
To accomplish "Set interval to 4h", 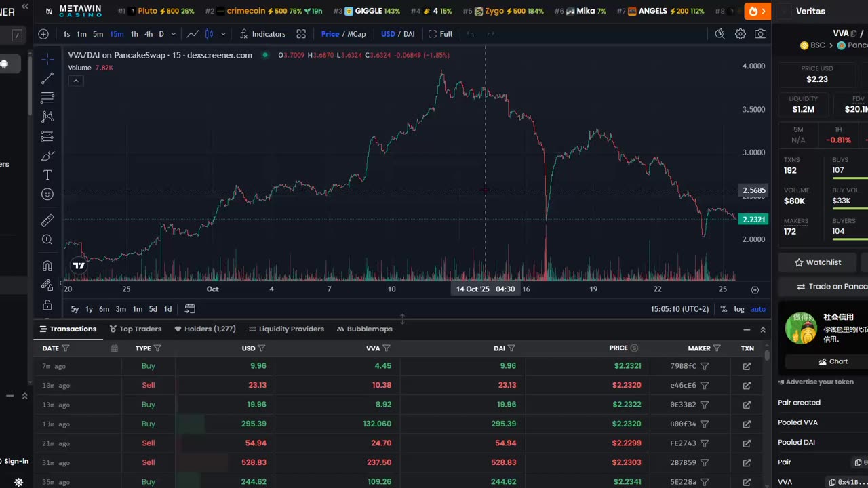I will (149, 34).
